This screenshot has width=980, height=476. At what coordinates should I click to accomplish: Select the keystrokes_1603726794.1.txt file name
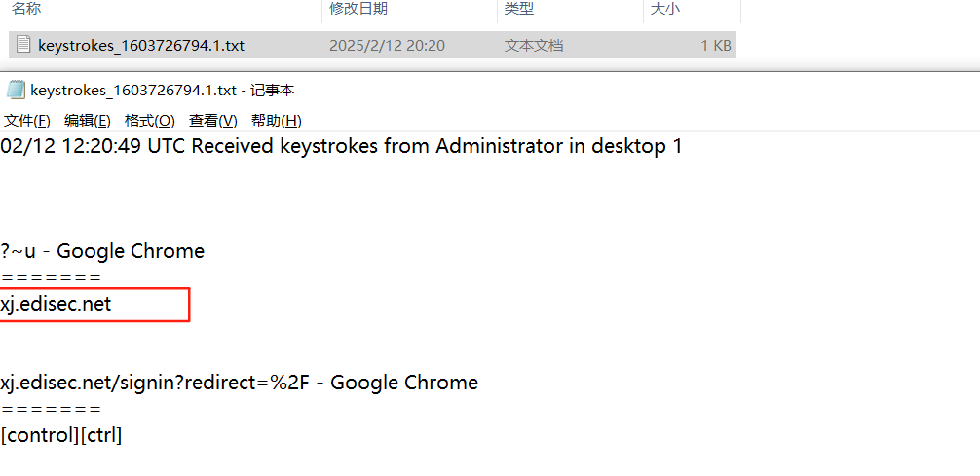[141, 45]
